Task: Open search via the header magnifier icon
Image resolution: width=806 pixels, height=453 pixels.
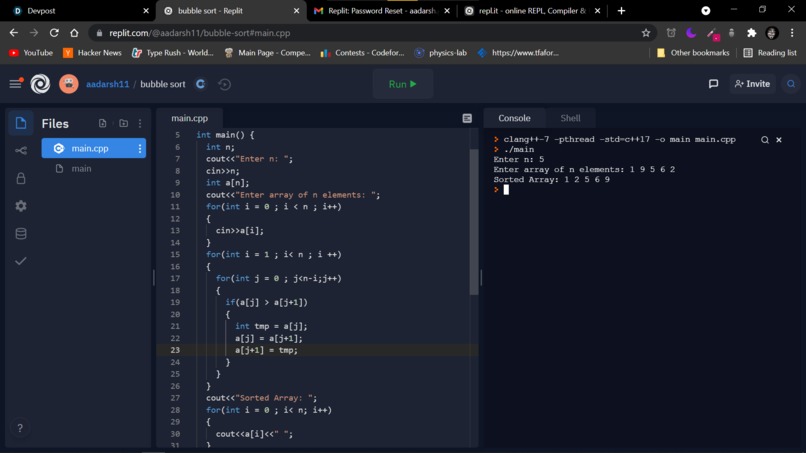Action: click(x=791, y=84)
